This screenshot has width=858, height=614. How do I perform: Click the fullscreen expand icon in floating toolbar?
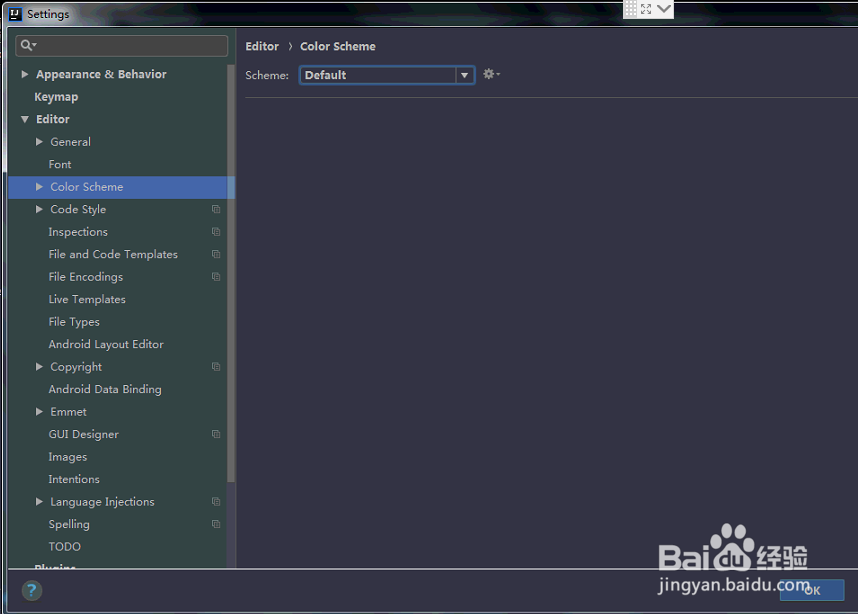click(x=646, y=9)
